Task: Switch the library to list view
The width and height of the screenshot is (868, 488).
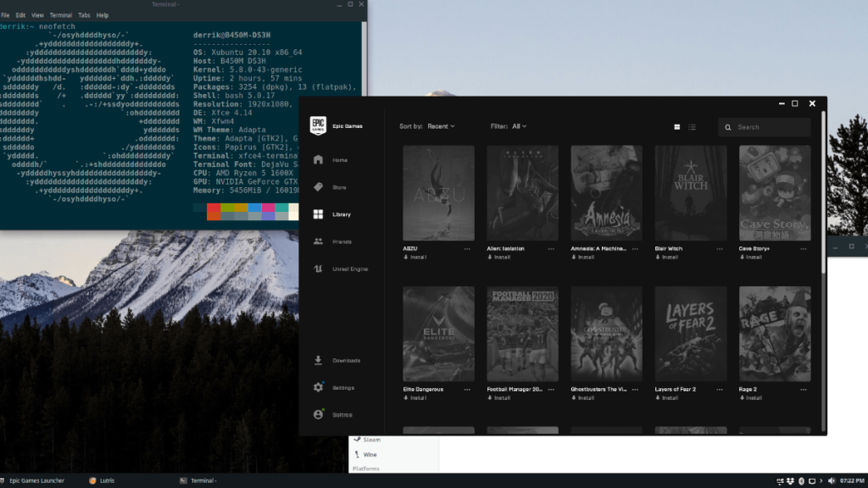Action: 692,126
